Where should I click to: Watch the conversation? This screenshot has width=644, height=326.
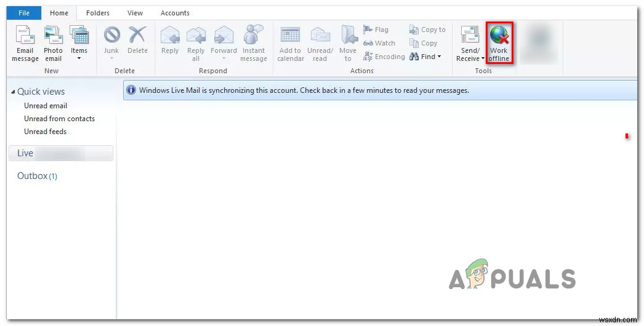click(379, 43)
